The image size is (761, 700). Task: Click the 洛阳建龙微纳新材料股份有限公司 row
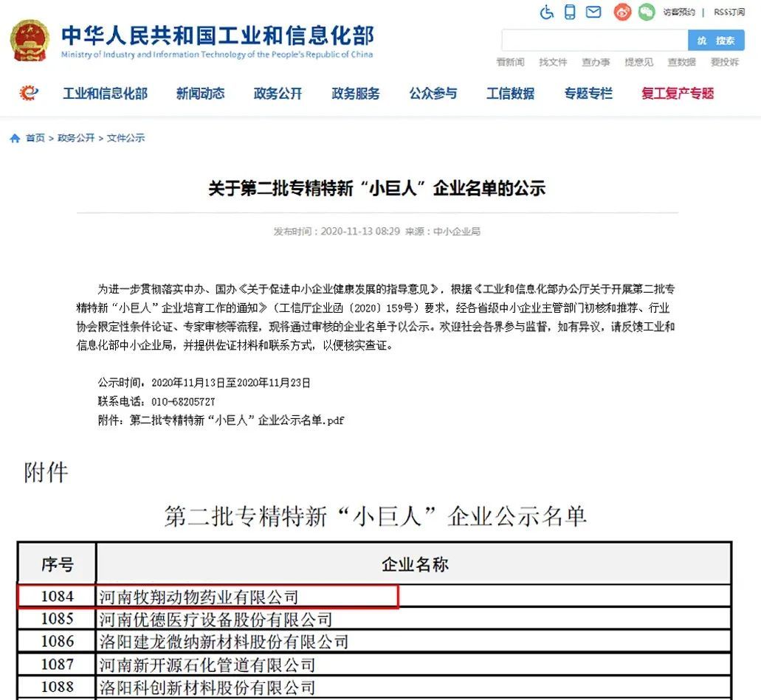[x=415, y=641]
